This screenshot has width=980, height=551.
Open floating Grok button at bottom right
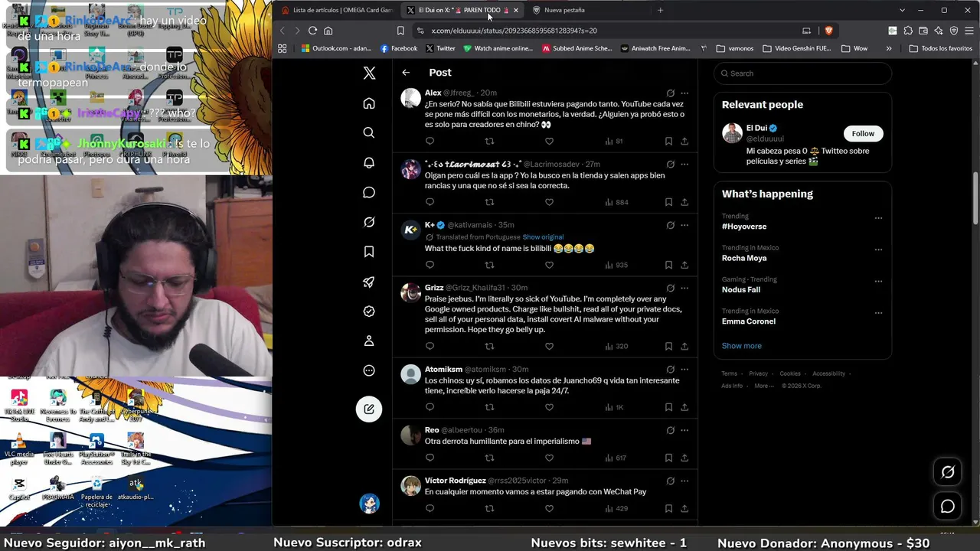pyautogui.click(x=948, y=472)
